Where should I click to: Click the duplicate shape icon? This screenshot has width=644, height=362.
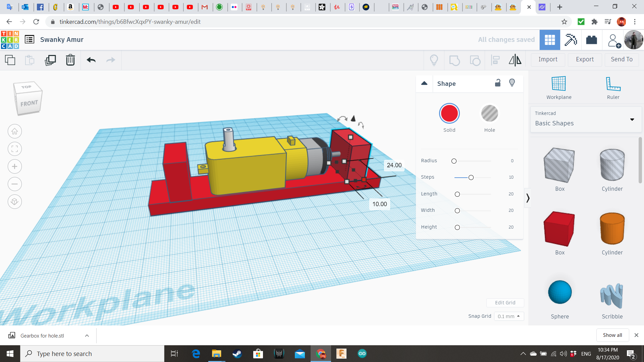[x=50, y=60]
